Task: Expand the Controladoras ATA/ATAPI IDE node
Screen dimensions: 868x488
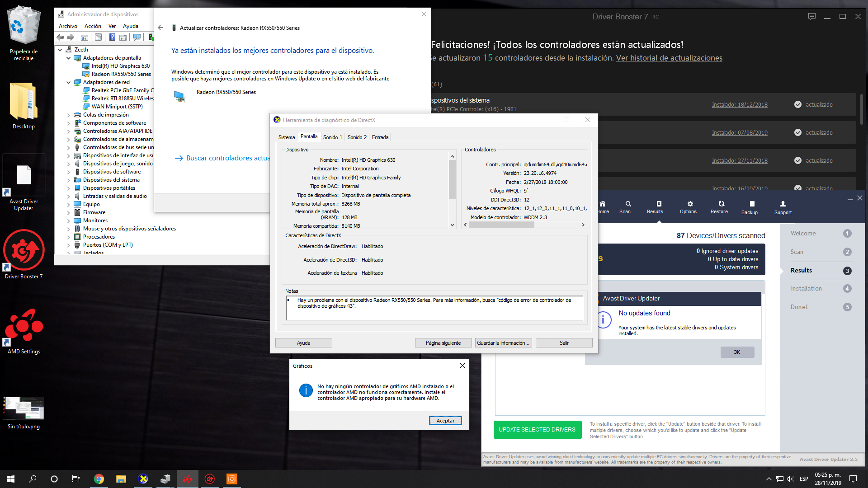Action: click(69, 131)
